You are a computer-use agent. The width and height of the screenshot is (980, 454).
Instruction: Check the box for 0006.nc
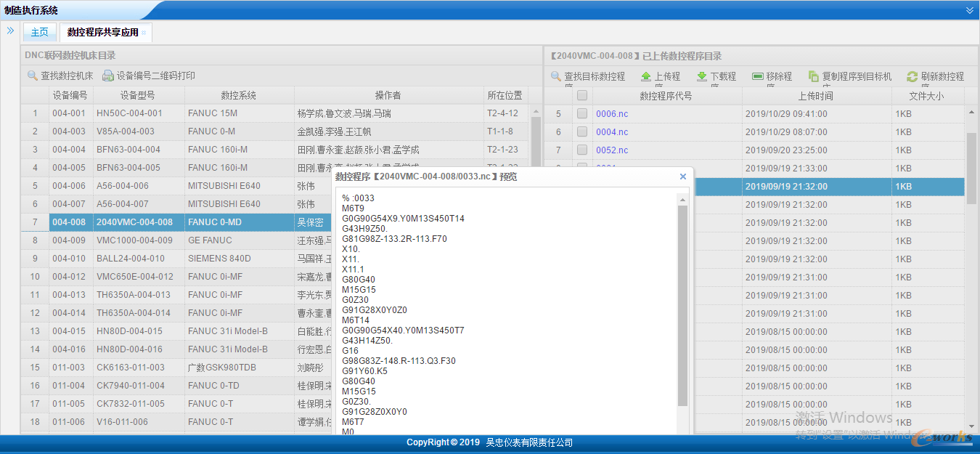pos(582,113)
